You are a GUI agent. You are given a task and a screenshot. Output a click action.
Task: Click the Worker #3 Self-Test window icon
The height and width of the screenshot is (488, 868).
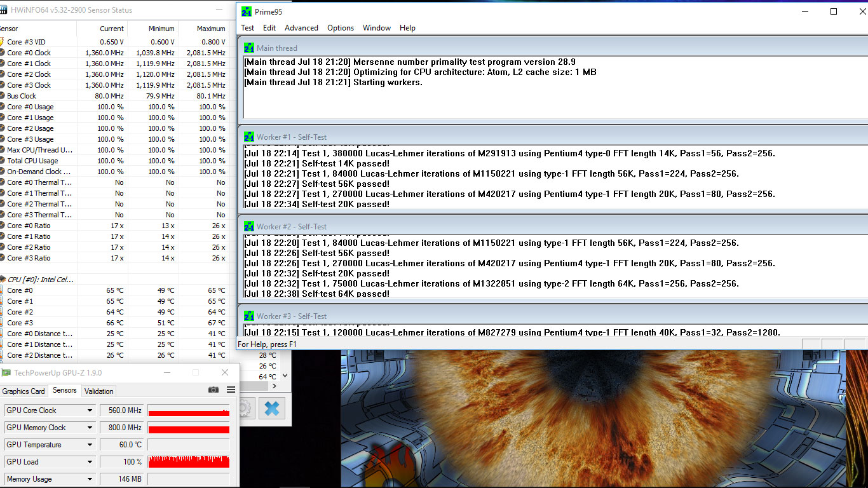pyautogui.click(x=249, y=316)
